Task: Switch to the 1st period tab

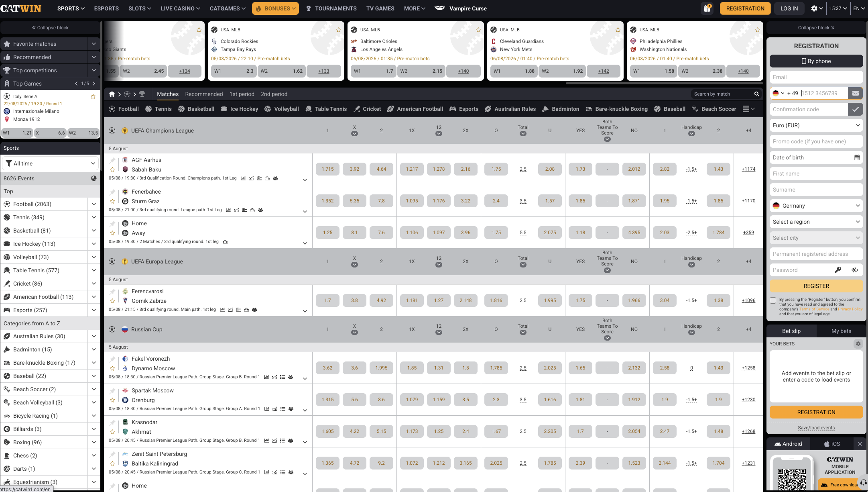Action: pos(242,94)
